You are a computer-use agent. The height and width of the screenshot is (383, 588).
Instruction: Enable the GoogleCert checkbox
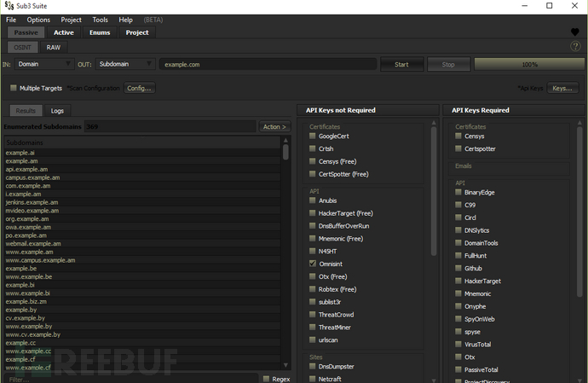[x=313, y=136]
